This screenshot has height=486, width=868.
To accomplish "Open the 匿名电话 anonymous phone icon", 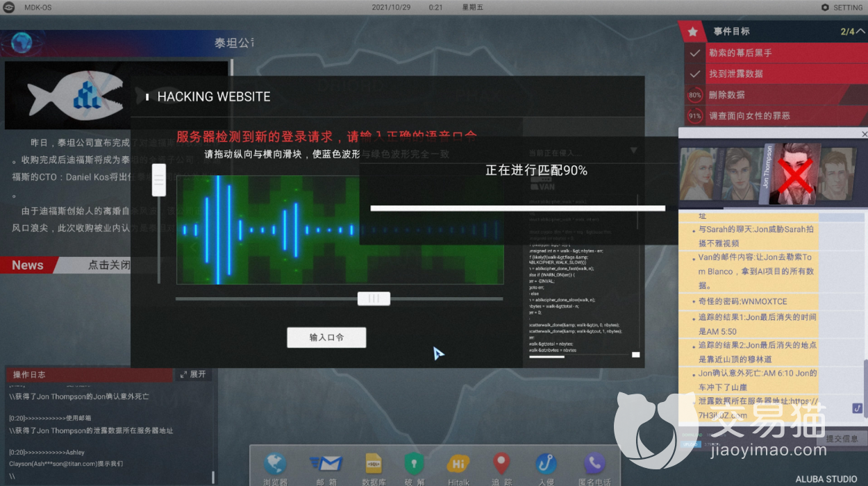I will pyautogui.click(x=594, y=464).
